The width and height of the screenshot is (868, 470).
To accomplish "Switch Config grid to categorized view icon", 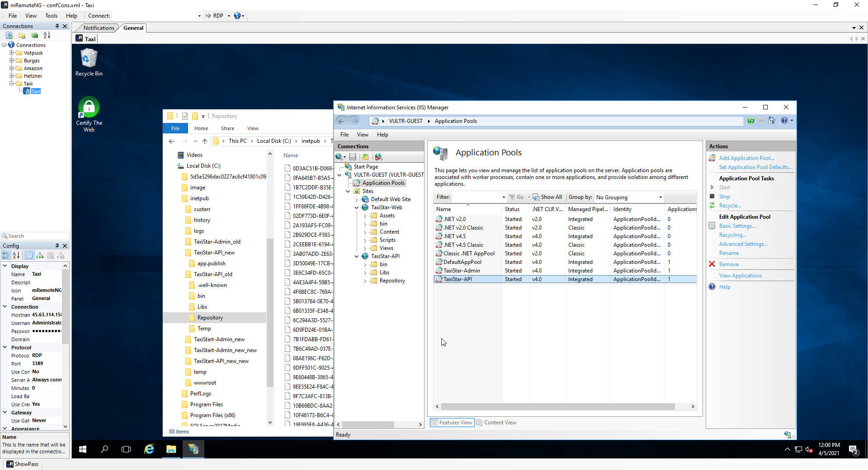I will 6,255.
